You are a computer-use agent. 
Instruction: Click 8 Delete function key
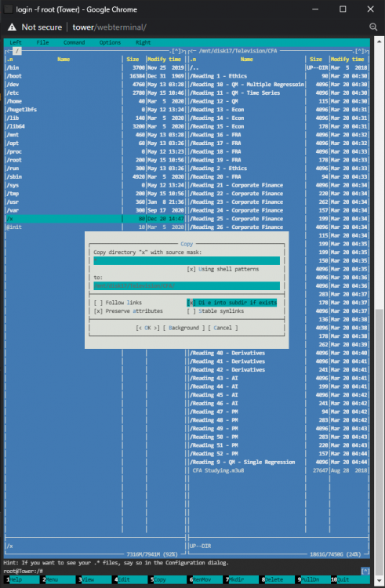tap(278, 579)
